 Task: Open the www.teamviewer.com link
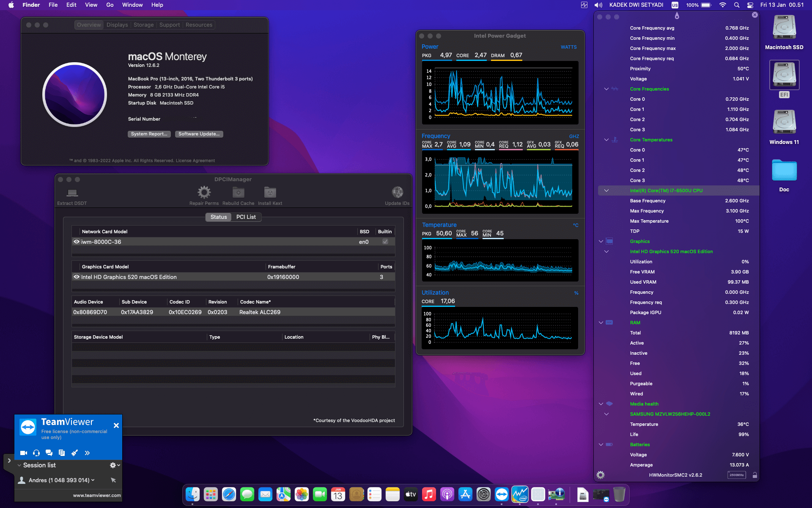pyautogui.click(x=96, y=495)
